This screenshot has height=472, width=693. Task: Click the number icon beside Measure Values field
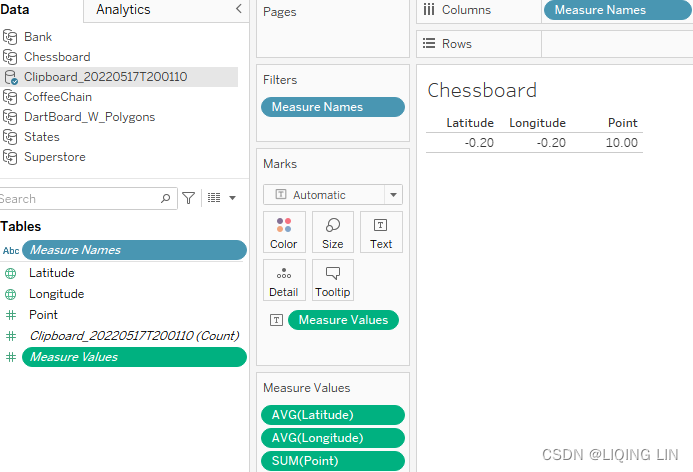point(11,357)
